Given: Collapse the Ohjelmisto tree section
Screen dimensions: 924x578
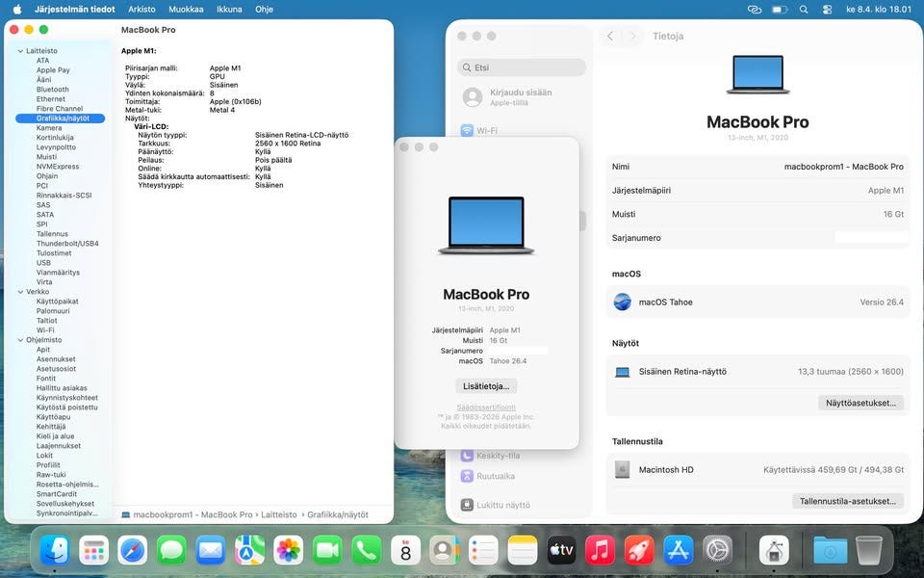Looking at the screenshot, I should point(20,340).
